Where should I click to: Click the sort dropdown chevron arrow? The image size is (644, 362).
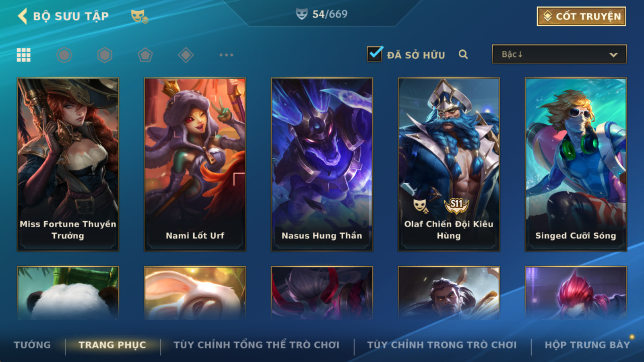[613, 55]
